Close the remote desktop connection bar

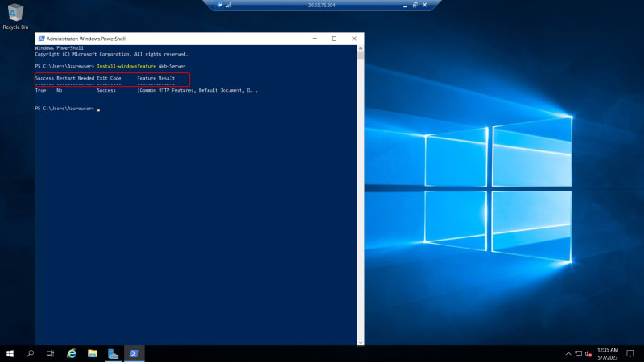click(425, 5)
